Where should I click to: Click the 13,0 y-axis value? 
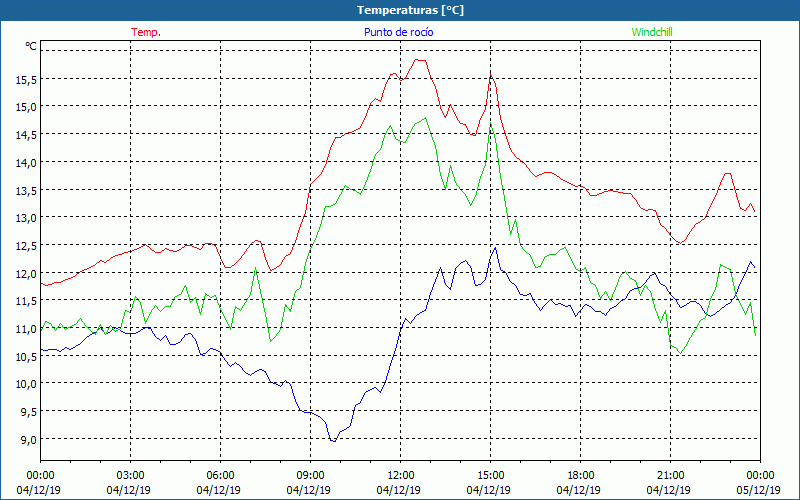(x=24, y=217)
